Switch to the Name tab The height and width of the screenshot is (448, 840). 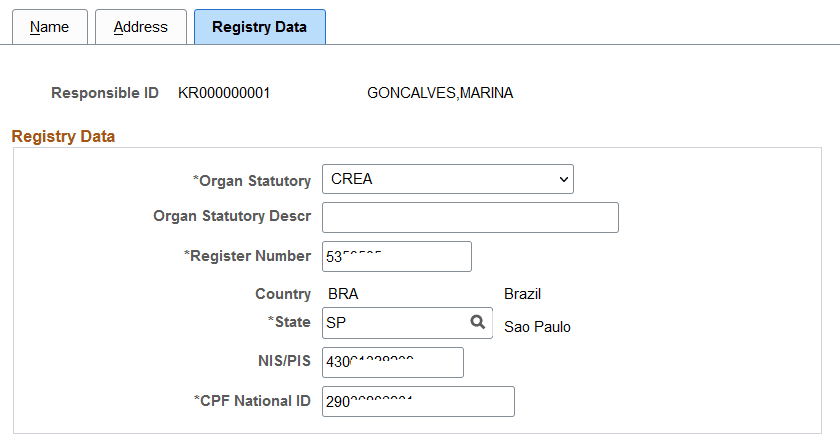coord(50,27)
